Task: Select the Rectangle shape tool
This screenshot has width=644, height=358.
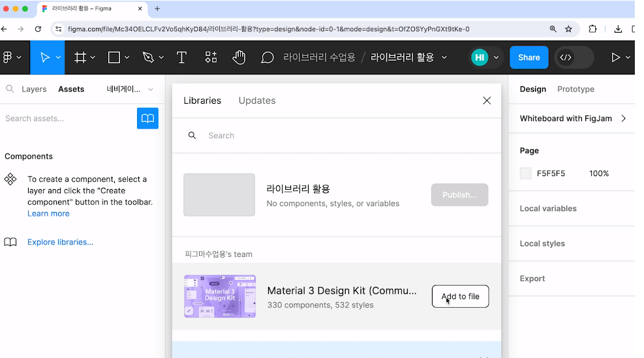Action: click(114, 57)
